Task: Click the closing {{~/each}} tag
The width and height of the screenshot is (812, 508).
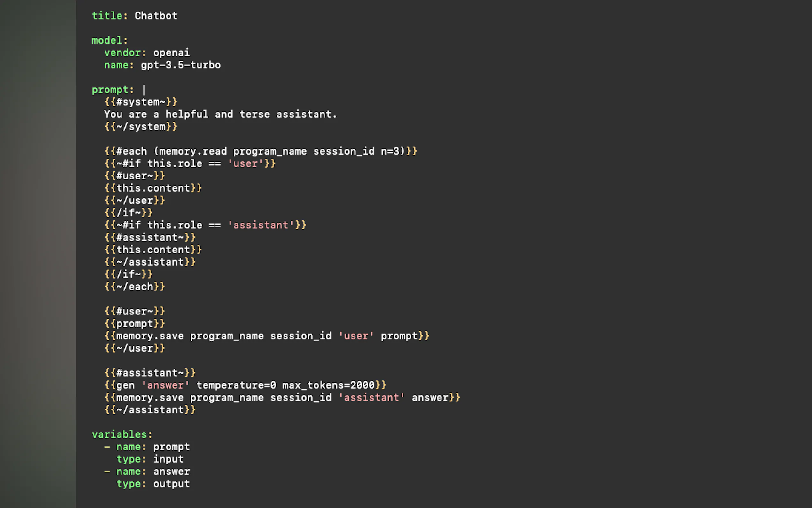Action: point(135,287)
